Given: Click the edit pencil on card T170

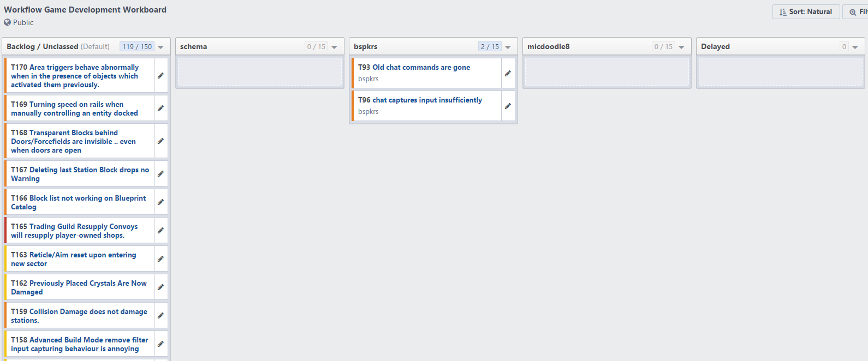Looking at the screenshot, I should click(x=160, y=76).
